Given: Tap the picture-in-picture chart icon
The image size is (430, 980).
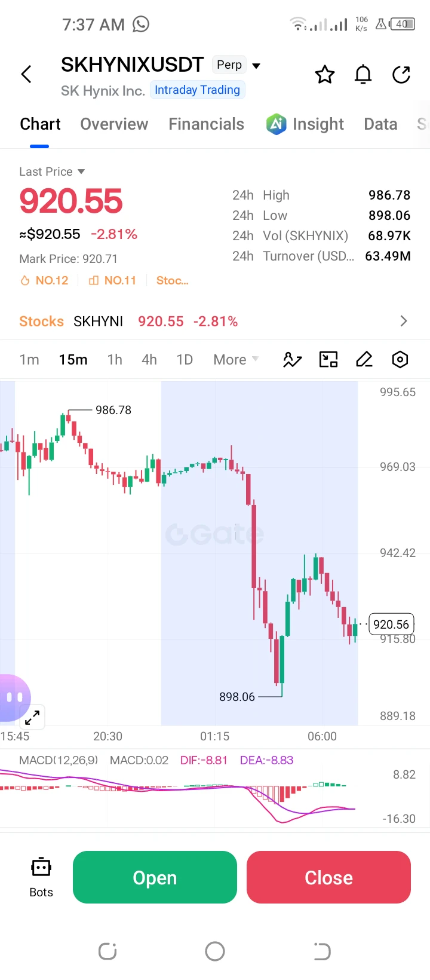Looking at the screenshot, I should (x=328, y=359).
